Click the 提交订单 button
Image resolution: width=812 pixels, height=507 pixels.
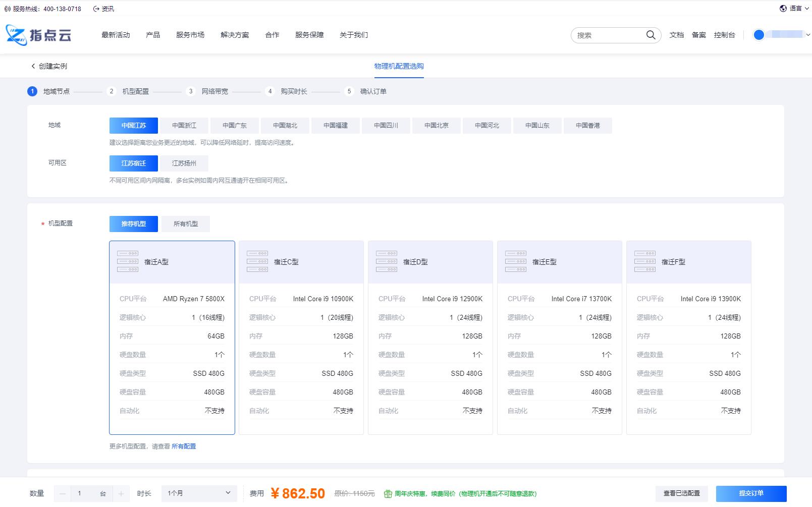[x=751, y=493]
